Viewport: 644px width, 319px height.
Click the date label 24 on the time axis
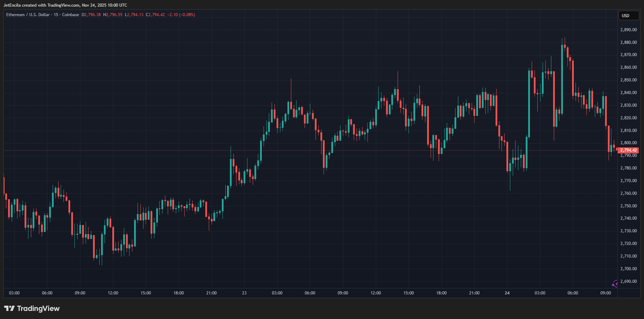coord(507,293)
